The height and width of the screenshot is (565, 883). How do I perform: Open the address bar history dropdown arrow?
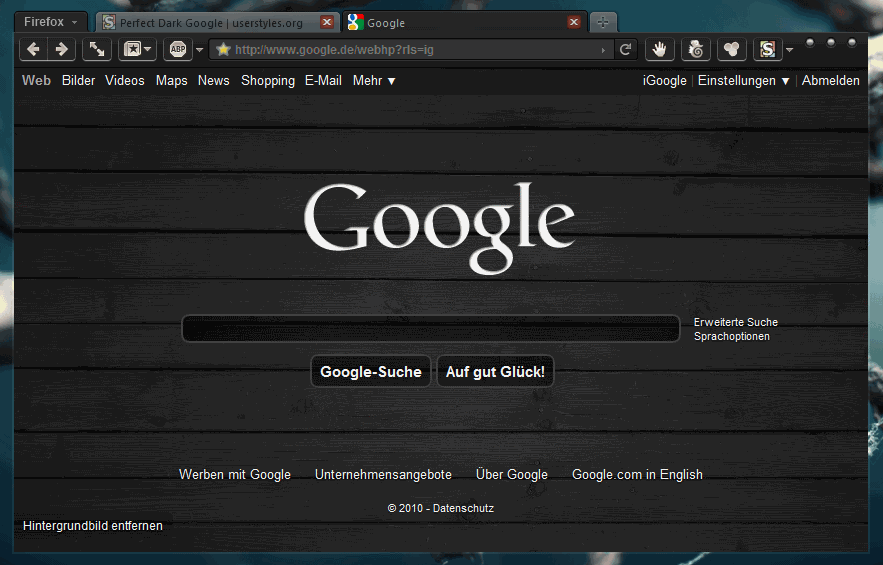click(603, 50)
